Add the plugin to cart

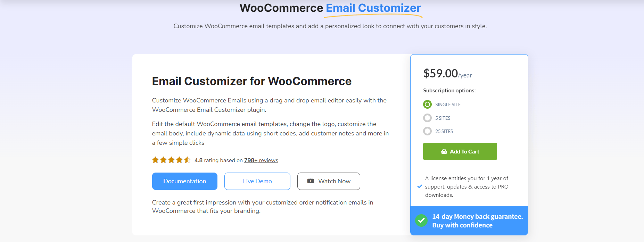point(460,151)
